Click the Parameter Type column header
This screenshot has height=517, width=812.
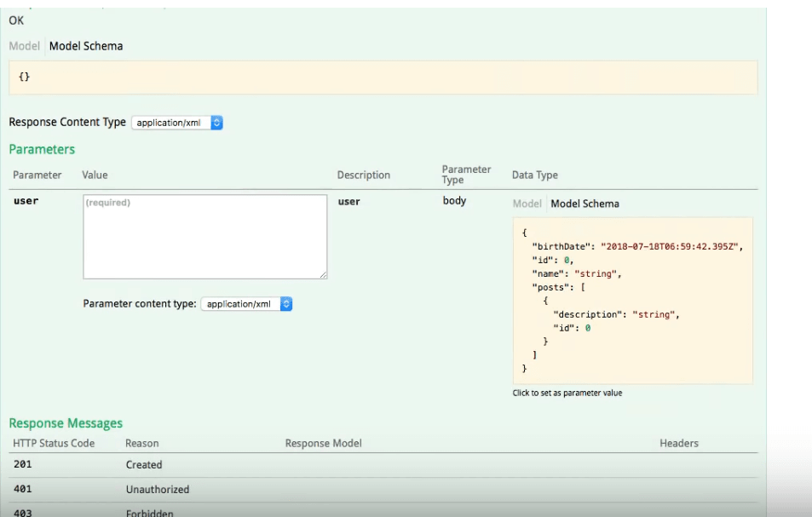(x=466, y=175)
